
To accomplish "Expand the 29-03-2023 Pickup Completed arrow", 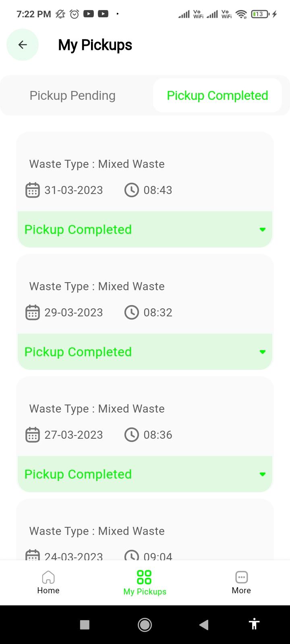I will (x=263, y=352).
